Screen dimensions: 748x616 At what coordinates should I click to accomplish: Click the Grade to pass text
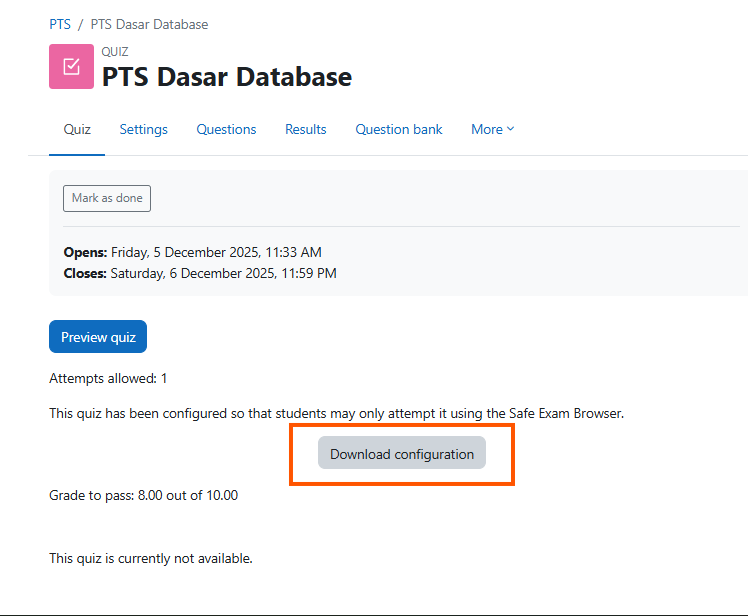pyautogui.click(x=143, y=495)
